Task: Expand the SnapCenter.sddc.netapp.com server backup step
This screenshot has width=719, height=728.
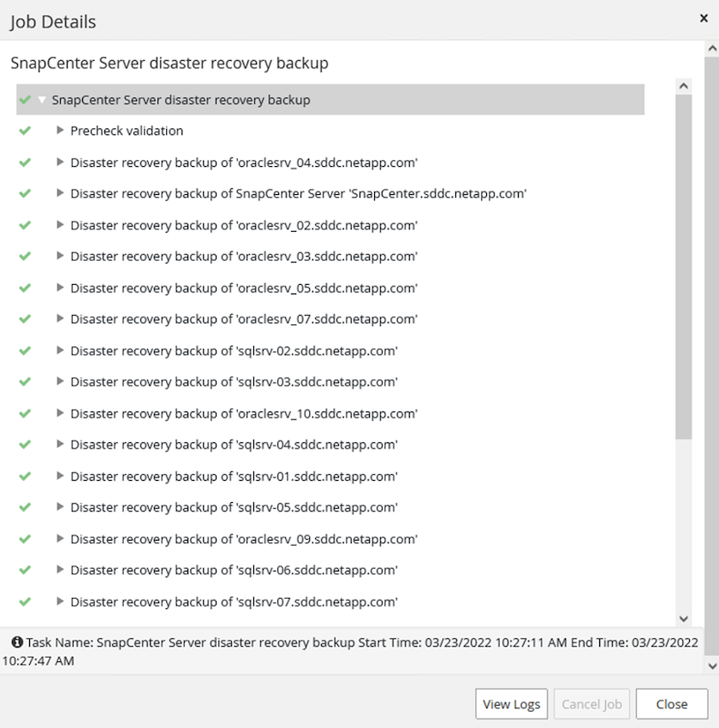Action: coord(60,193)
